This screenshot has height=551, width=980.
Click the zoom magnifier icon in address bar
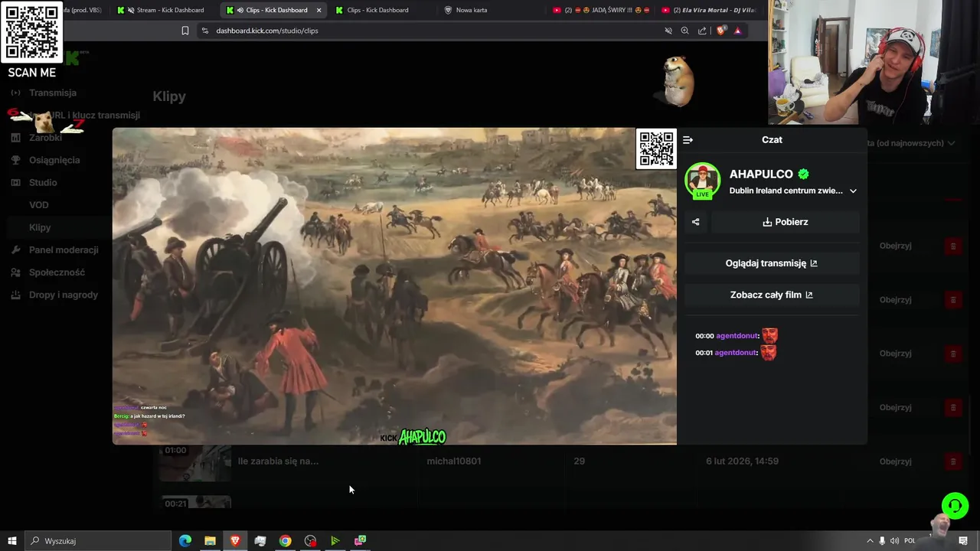coord(684,31)
